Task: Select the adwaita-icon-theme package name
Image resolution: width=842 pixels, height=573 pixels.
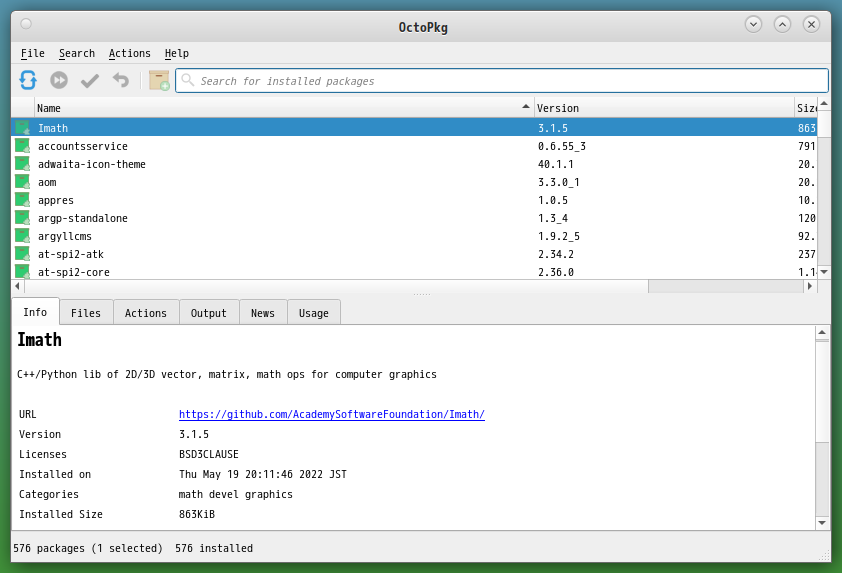Action: tap(92, 164)
